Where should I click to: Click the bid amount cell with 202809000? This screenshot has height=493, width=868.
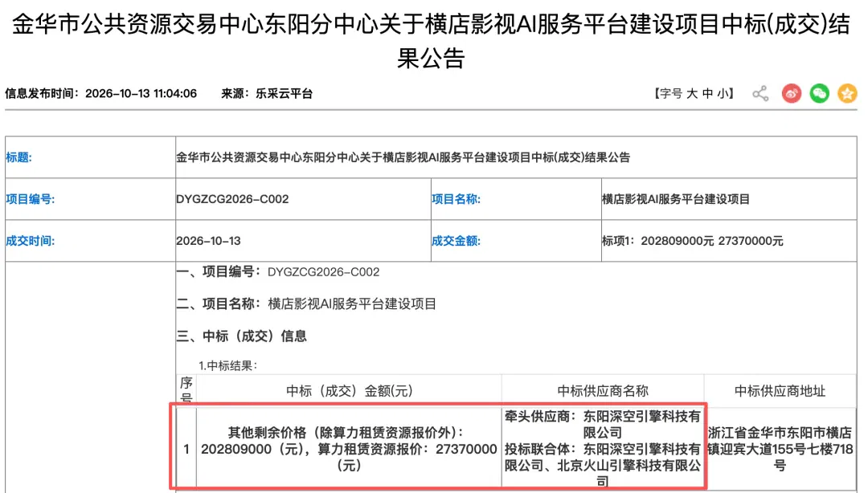point(349,449)
